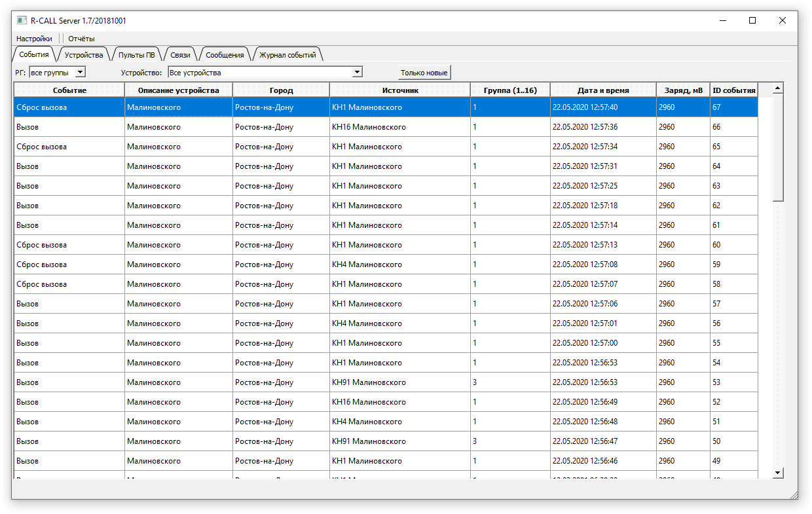The image size is (812, 514).
Task: Open the Настройки menu
Action: pyautogui.click(x=34, y=39)
